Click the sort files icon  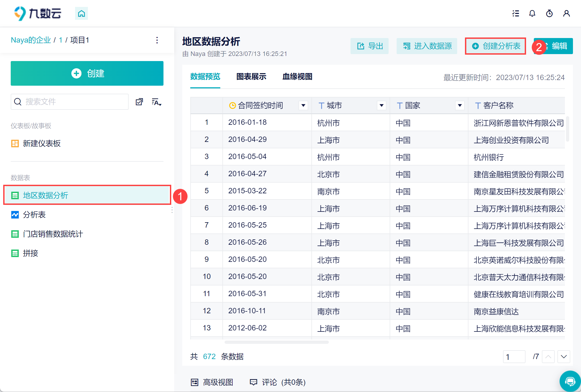coord(157,102)
